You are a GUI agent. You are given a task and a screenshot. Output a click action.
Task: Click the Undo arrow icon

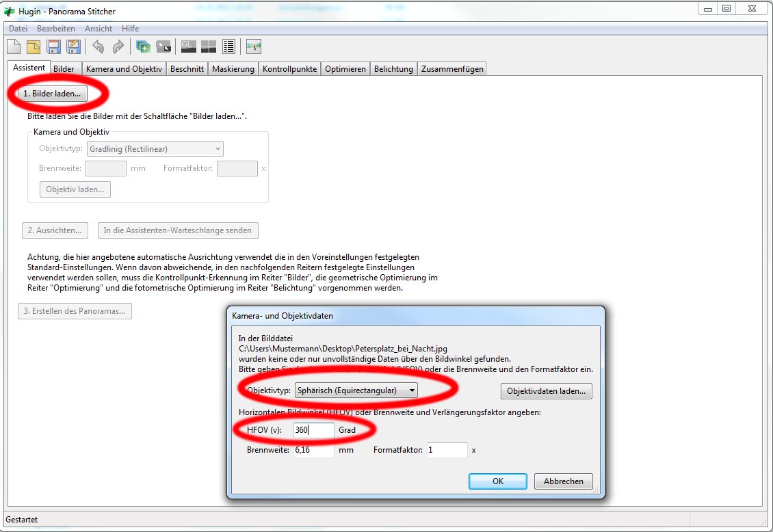pos(99,46)
